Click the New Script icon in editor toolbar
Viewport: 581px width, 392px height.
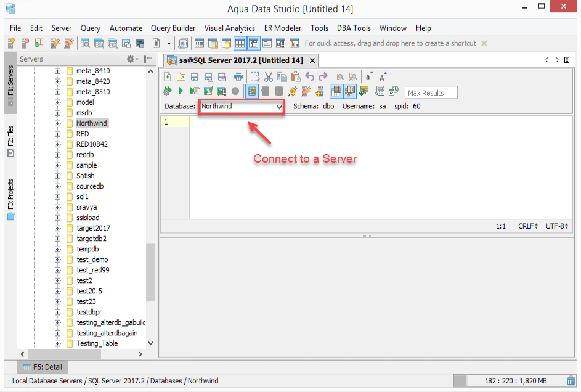tap(167, 76)
